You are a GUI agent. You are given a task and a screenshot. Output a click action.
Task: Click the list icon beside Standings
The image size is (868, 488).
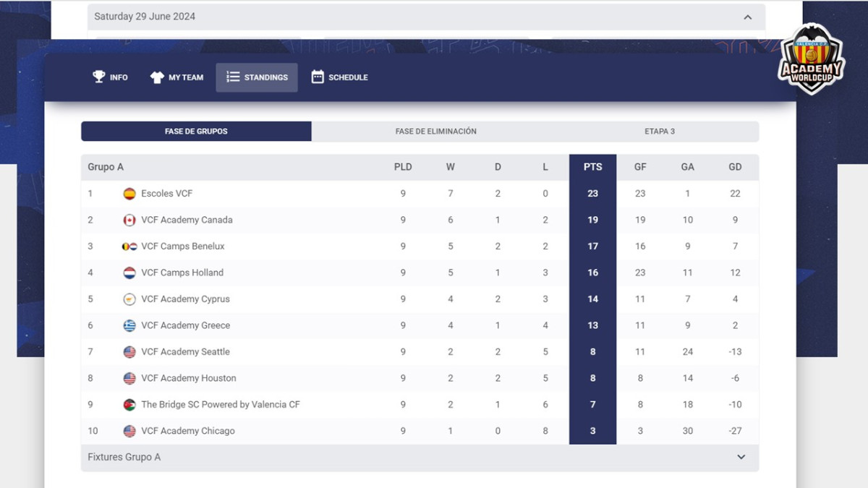pyautogui.click(x=233, y=77)
